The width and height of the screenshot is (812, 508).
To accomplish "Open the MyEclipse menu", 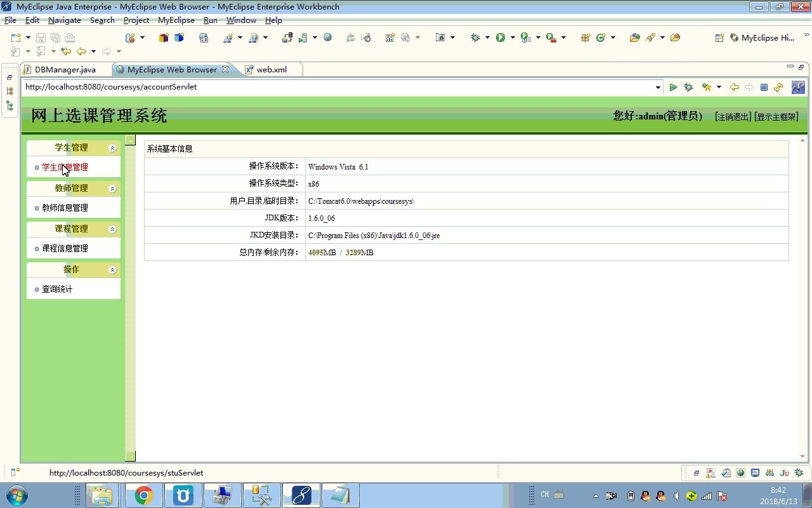I will [176, 20].
